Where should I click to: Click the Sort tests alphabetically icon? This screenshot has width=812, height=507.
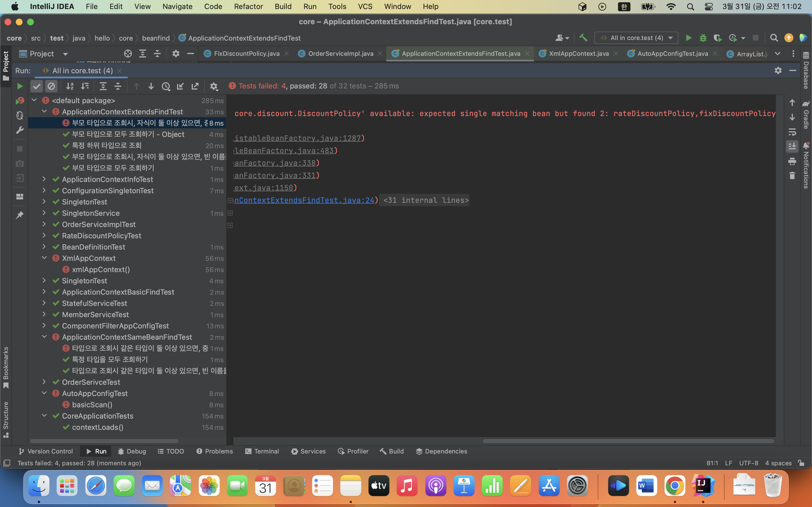(69, 86)
